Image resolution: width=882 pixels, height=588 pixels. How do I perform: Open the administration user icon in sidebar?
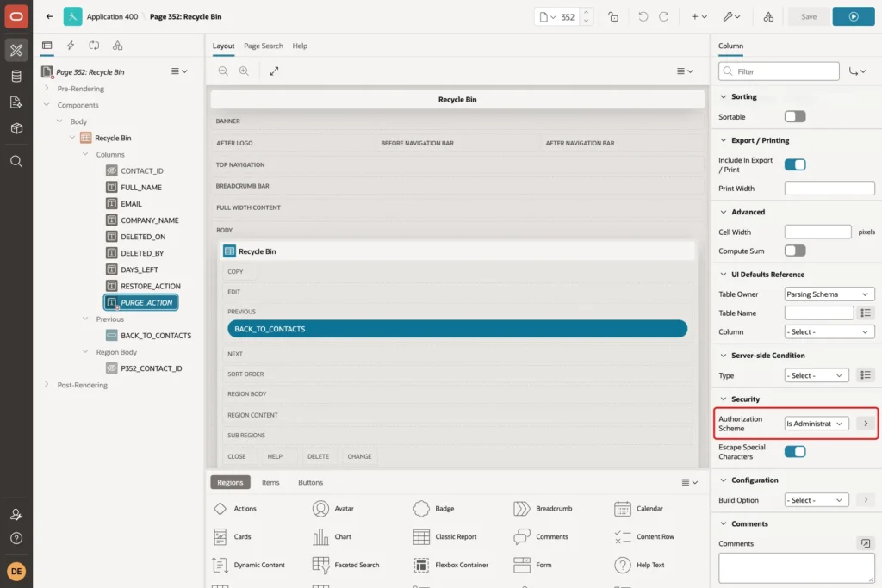16,514
